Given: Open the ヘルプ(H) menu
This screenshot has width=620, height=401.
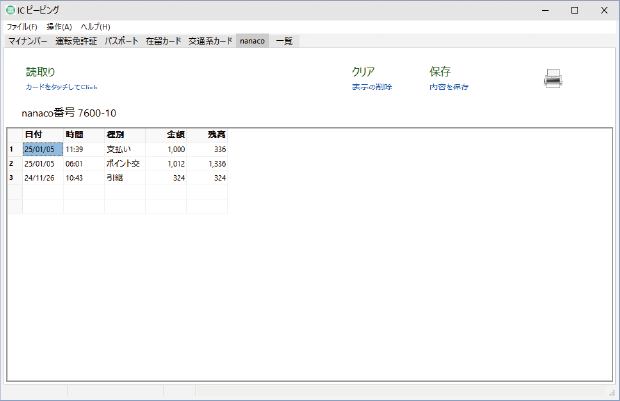Looking at the screenshot, I should [95, 26].
